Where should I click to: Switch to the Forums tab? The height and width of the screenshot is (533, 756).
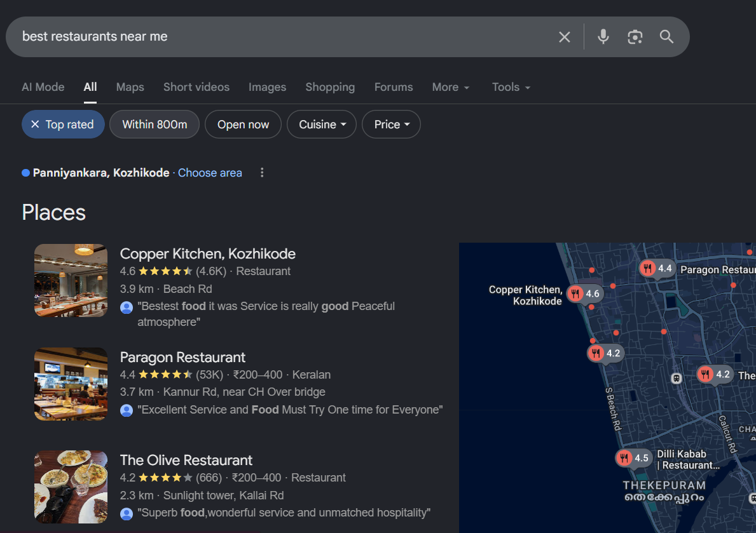click(x=394, y=87)
